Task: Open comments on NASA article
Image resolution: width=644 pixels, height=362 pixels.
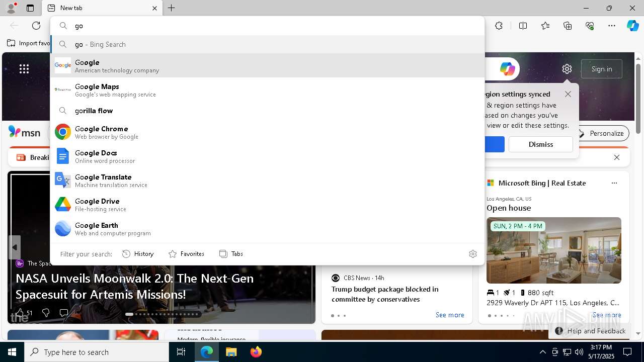Action: [64, 313]
